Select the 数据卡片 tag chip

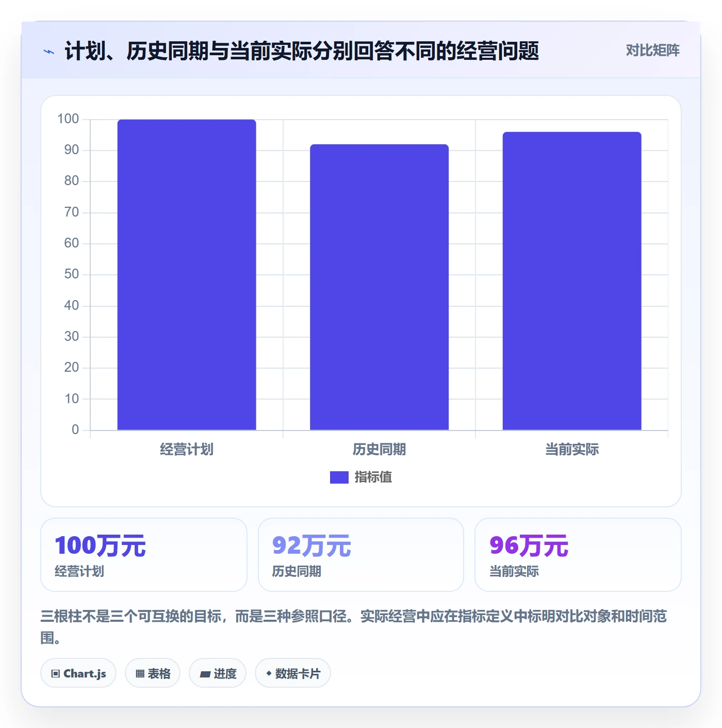pyautogui.click(x=293, y=673)
